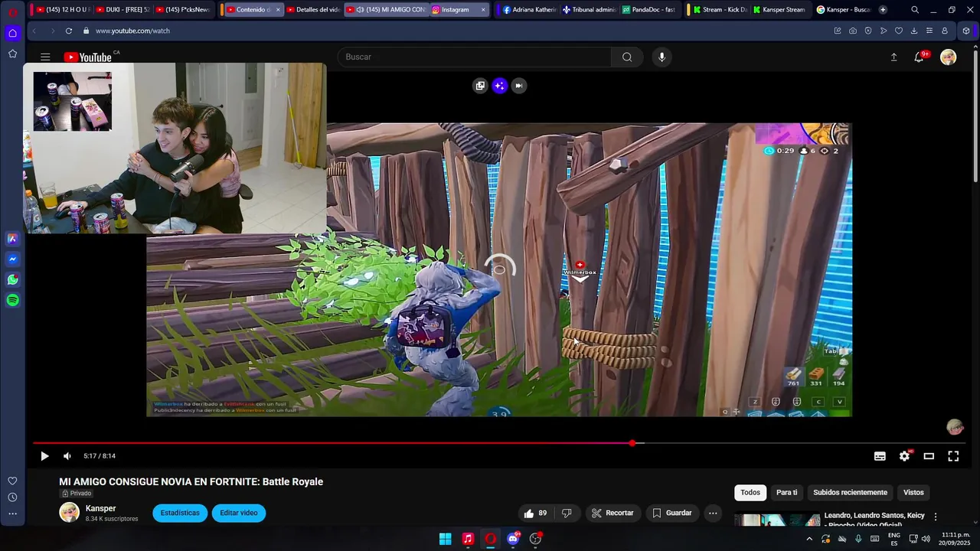Go to the YouTube home logo
Screen dimensions: 980x551
pos(88,57)
